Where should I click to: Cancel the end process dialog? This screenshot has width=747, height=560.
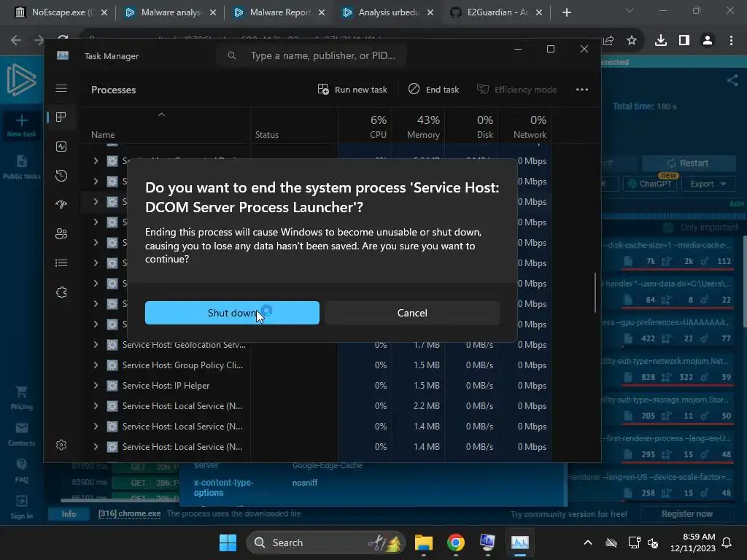point(412,313)
